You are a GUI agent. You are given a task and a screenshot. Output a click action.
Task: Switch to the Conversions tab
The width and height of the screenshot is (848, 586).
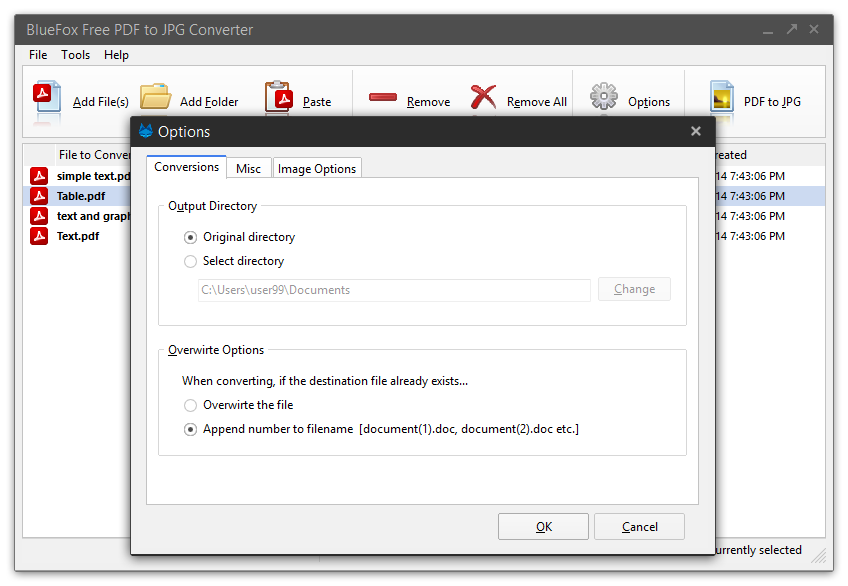click(x=187, y=167)
